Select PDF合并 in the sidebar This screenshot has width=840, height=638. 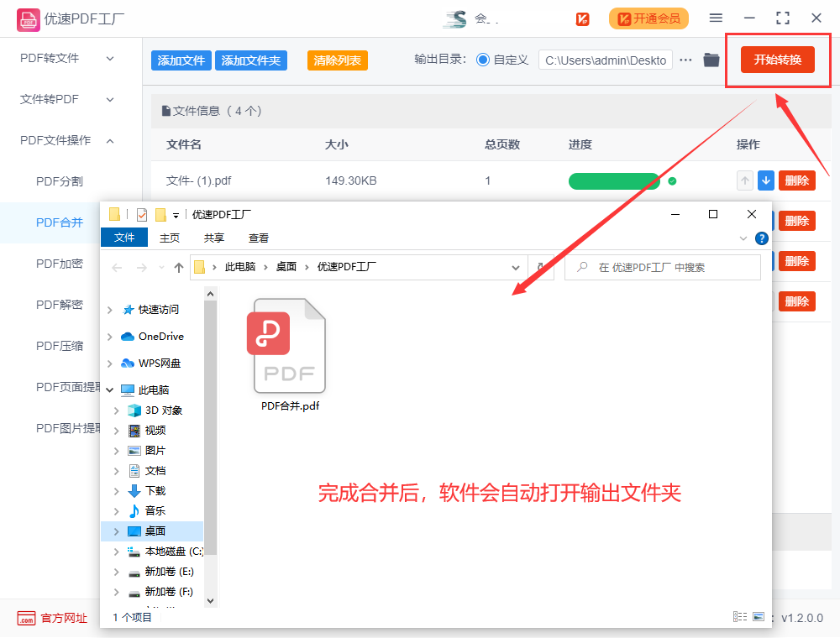click(60, 222)
